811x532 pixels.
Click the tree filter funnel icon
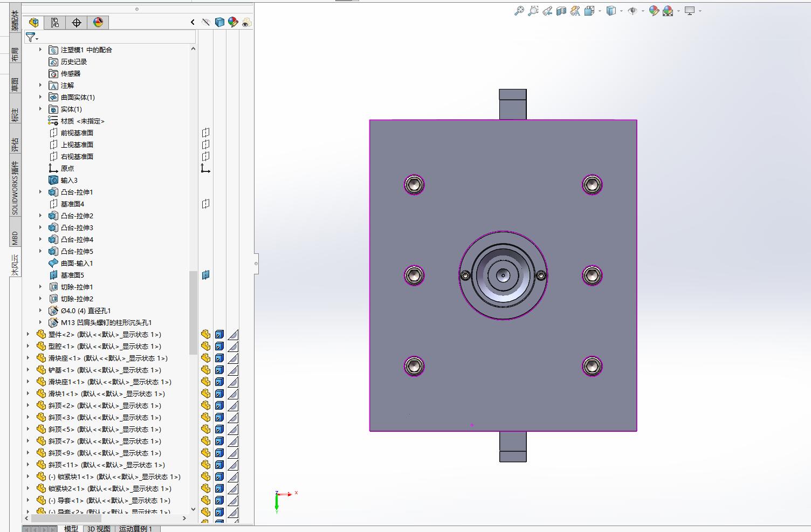point(30,37)
